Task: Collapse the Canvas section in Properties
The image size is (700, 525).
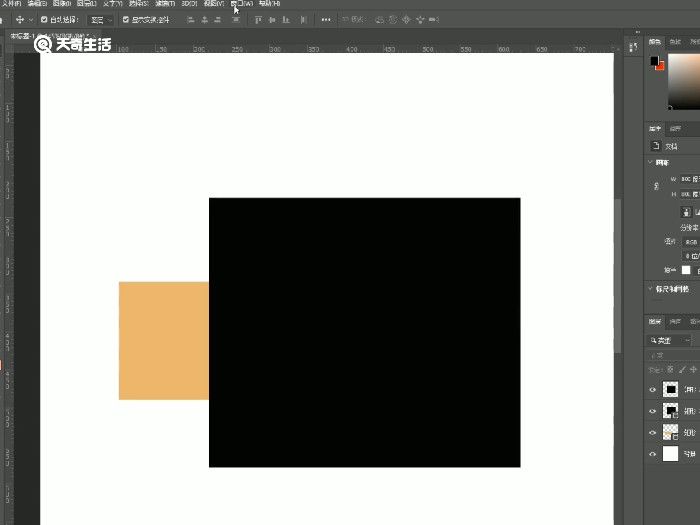Action: [650, 162]
